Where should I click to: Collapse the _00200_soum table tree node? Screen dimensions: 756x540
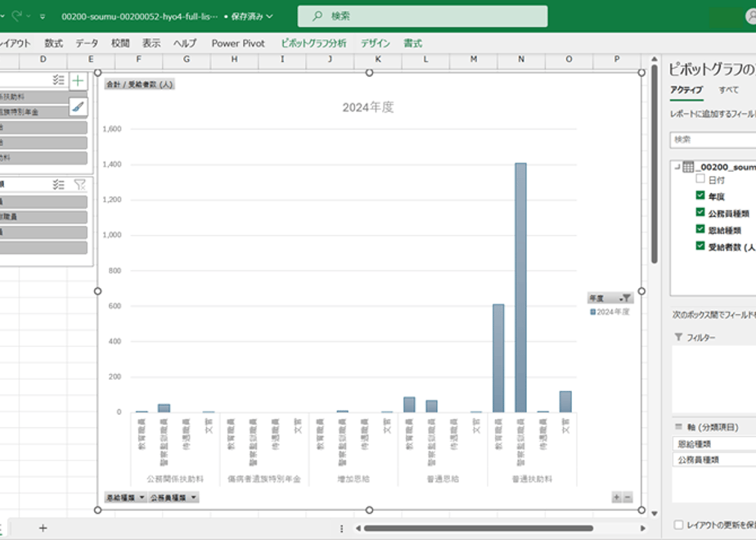point(677,167)
